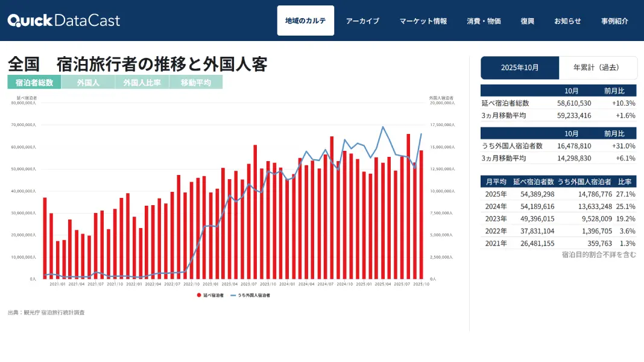Switch chart to 外国人 tab

click(88, 82)
